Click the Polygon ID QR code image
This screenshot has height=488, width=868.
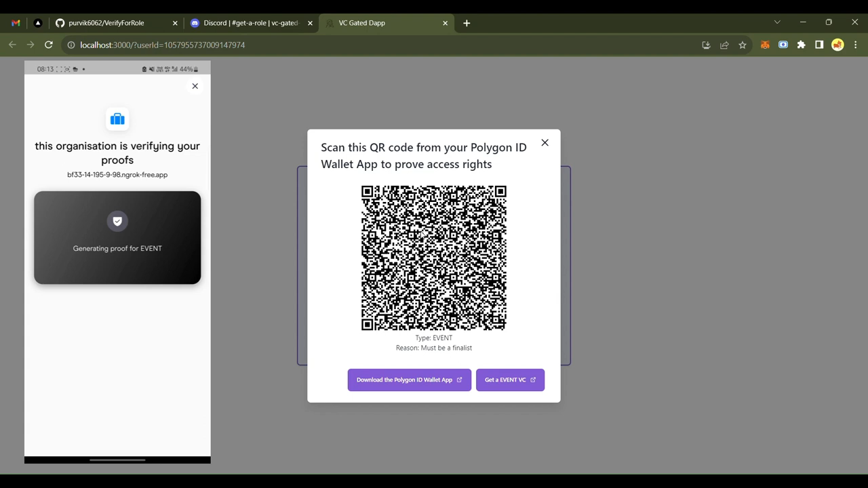click(434, 258)
